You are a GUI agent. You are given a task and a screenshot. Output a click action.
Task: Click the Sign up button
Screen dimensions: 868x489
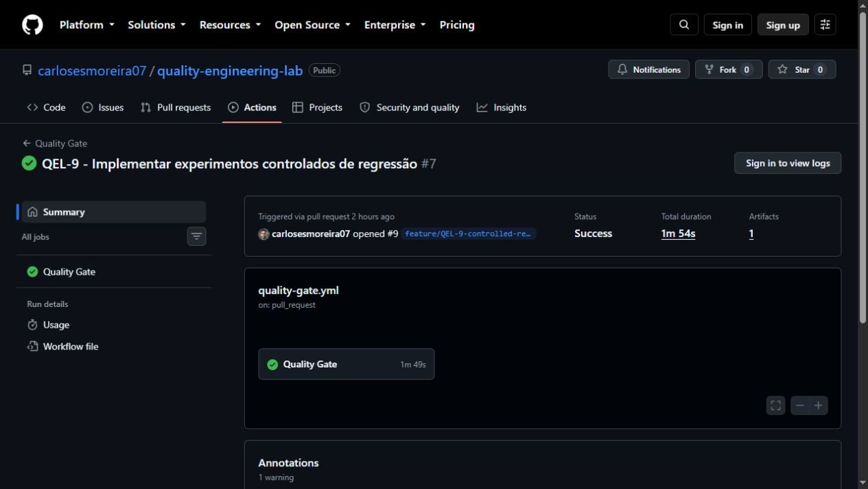click(783, 25)
